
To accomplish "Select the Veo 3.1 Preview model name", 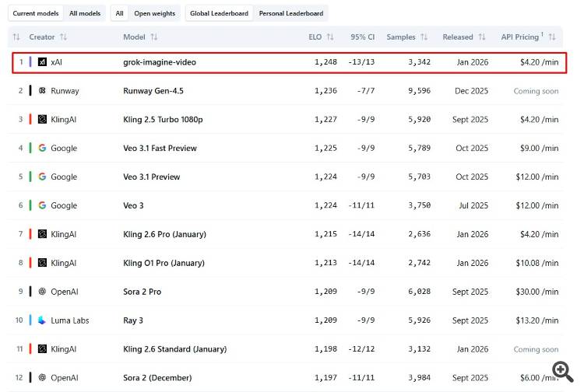I will coord(152,177).
